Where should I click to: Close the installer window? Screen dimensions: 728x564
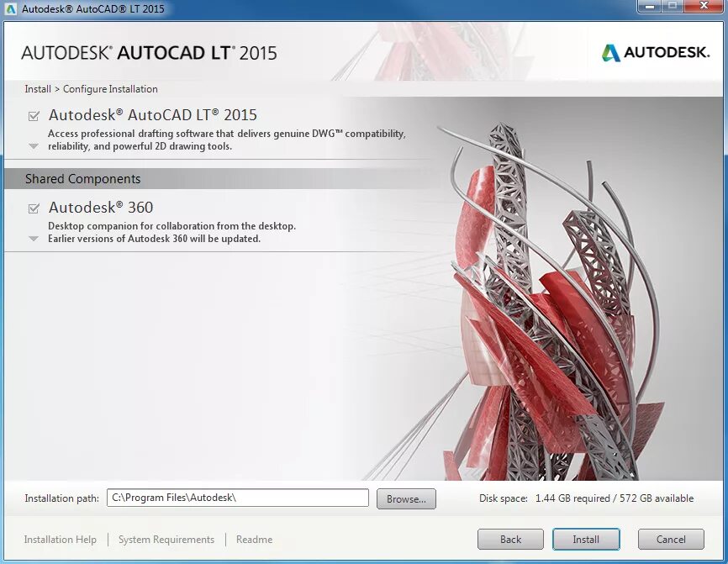click(x=704, y=7)
